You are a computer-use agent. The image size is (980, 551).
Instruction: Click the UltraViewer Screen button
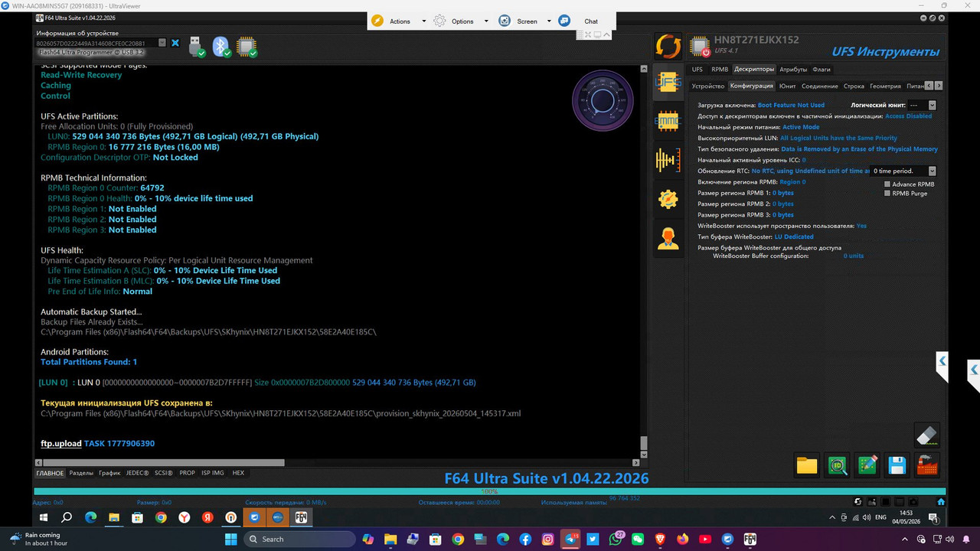coord(527,21)
